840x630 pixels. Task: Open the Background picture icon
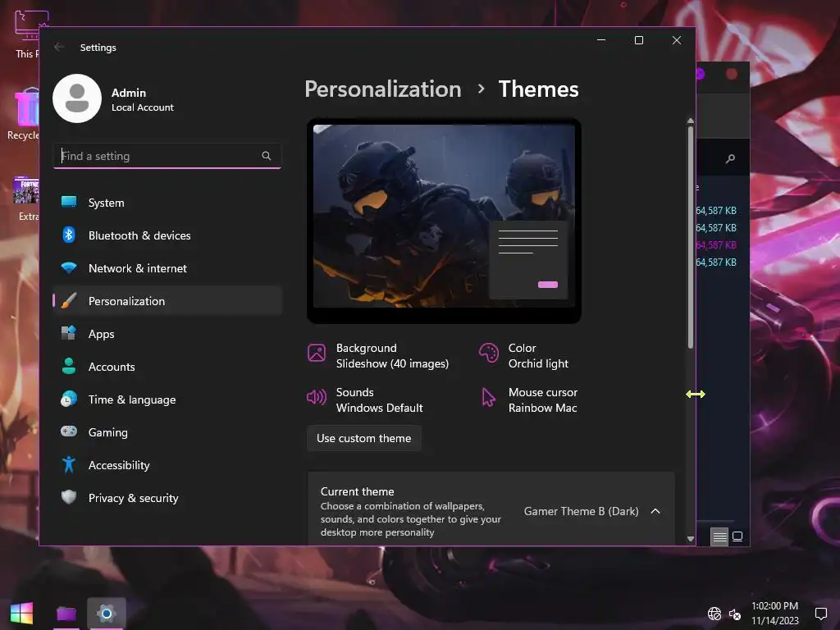(317, 353)
